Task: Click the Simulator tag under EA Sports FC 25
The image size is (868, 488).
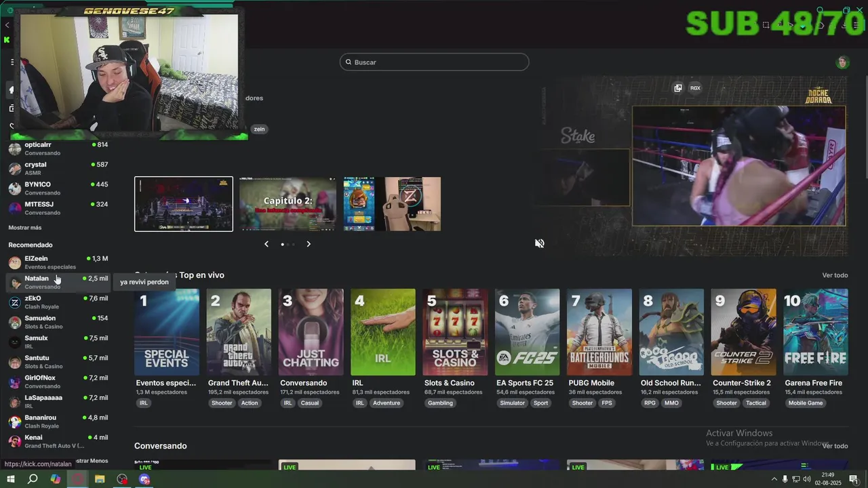Action: pyautogui.click(x=513, y=403)
